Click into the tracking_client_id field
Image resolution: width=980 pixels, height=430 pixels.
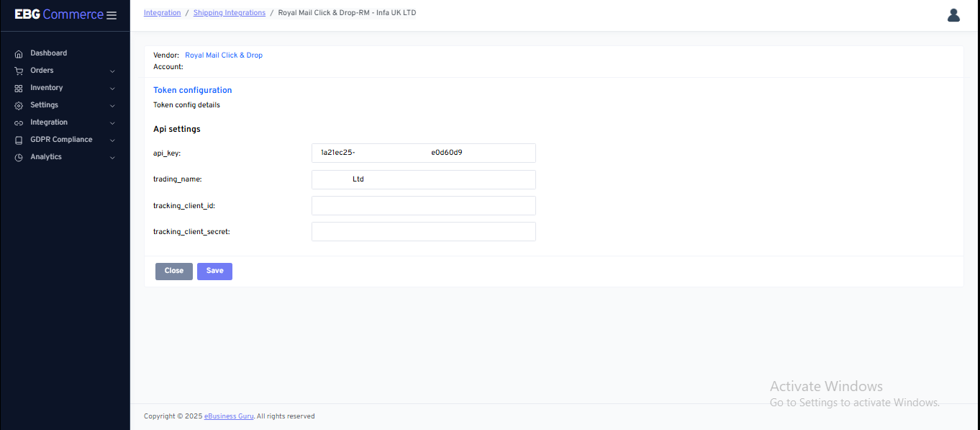tap(423, 206)
